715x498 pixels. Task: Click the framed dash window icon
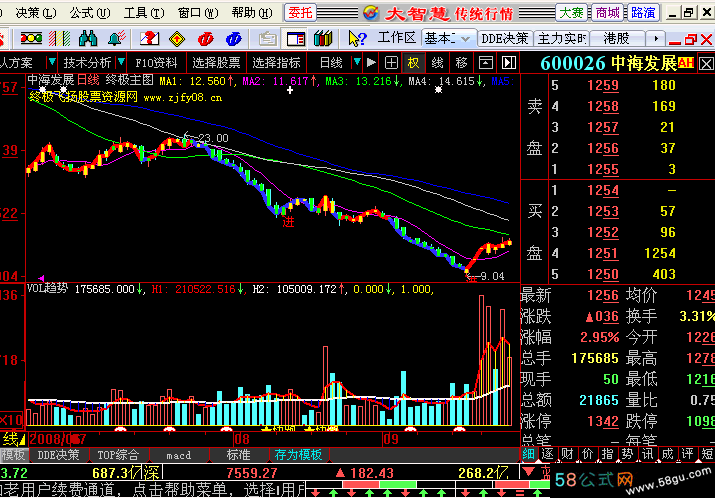click(486, 62)
